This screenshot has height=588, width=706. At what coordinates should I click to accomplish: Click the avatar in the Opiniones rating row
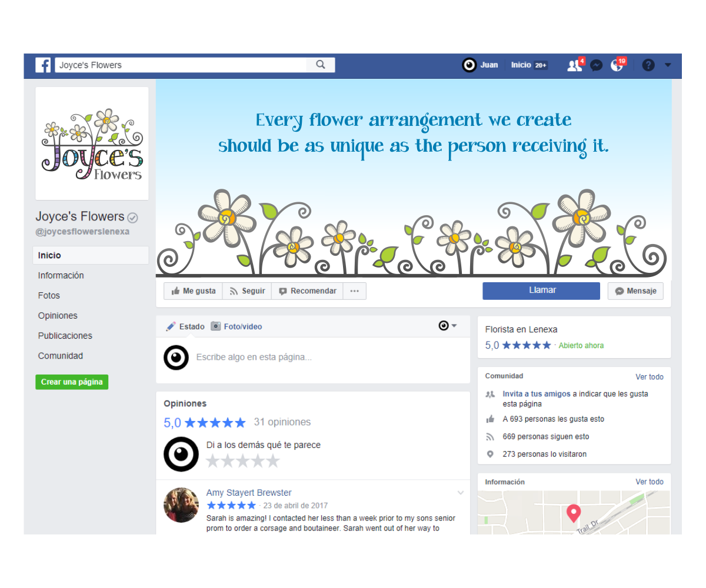click(x=181, y=454)
